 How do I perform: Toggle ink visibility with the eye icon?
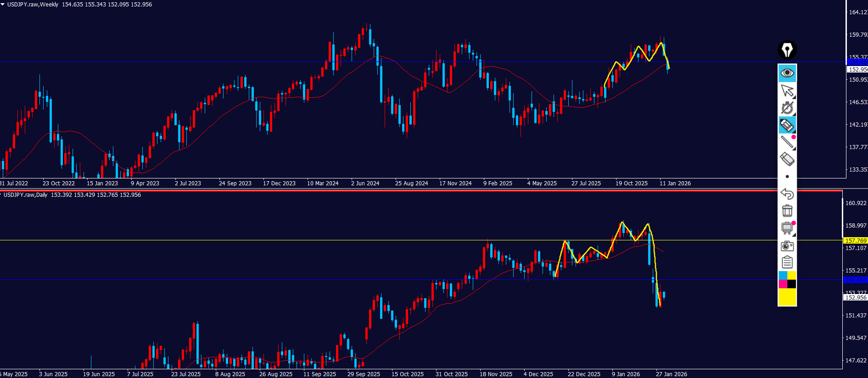[787, 73]
